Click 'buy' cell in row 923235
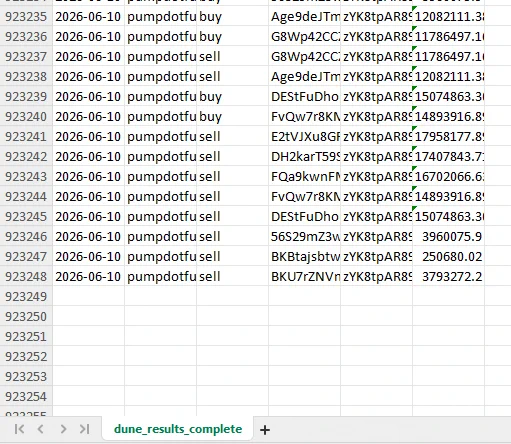The width and height of the screenshot is (511, 444). click(x=232, y=16)
